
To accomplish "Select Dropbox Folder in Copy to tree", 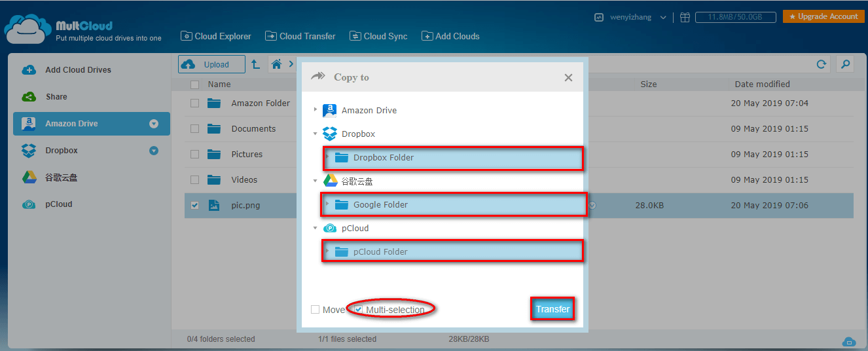I will point(452,158).
